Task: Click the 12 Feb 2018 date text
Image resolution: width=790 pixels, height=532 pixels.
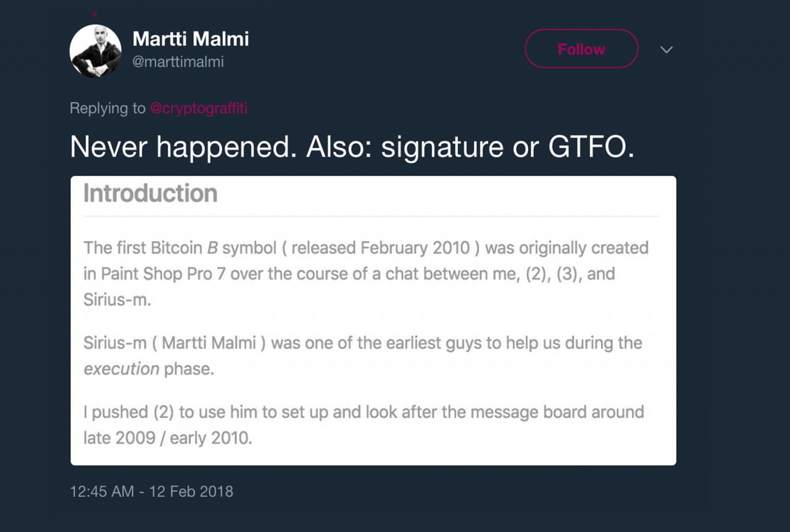Action: pos(192,492)
